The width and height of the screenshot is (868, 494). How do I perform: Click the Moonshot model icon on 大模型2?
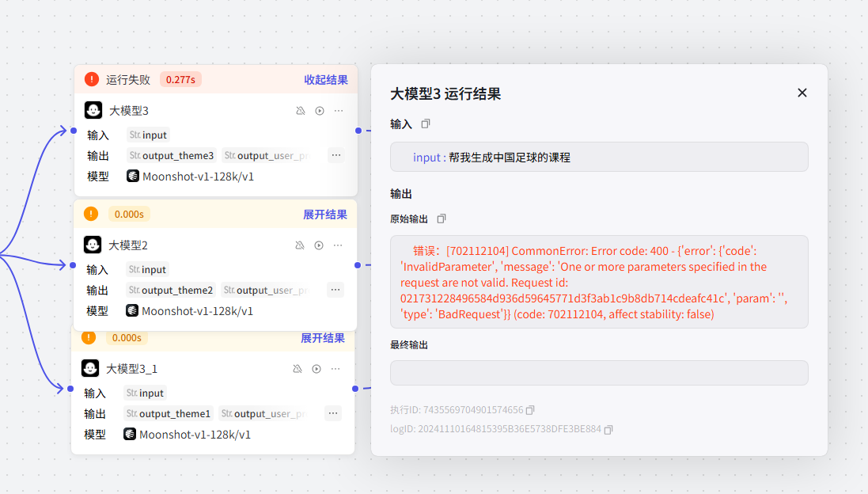pos(132,310)
